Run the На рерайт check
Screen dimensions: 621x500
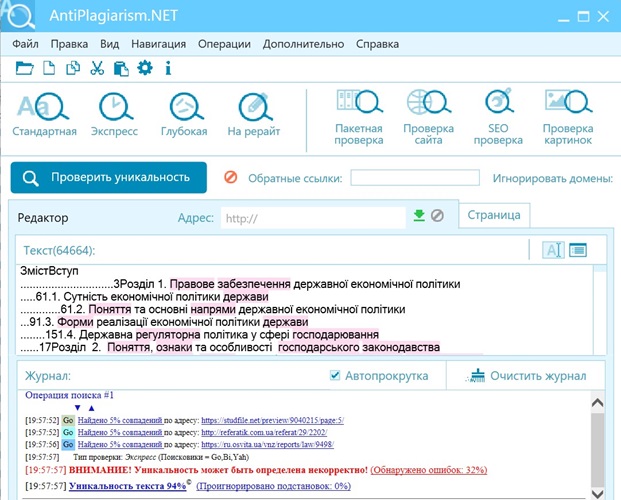point(254,115)
